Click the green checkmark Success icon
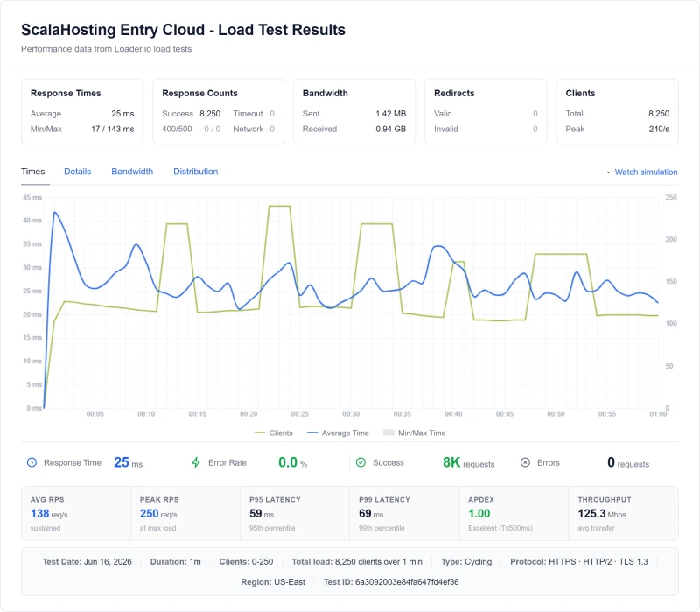Image resolution: width=700 pixels, height=612 pixels. 360,462
